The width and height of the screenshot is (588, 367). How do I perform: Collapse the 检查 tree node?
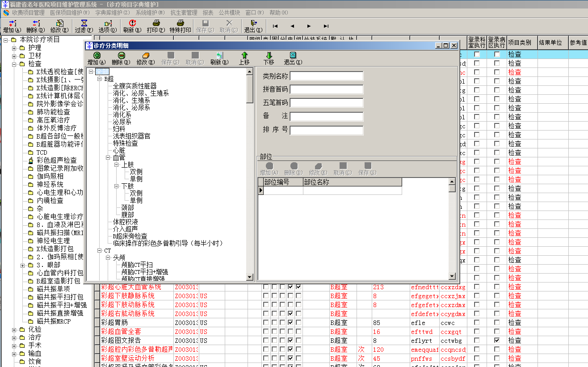[14, 64]
